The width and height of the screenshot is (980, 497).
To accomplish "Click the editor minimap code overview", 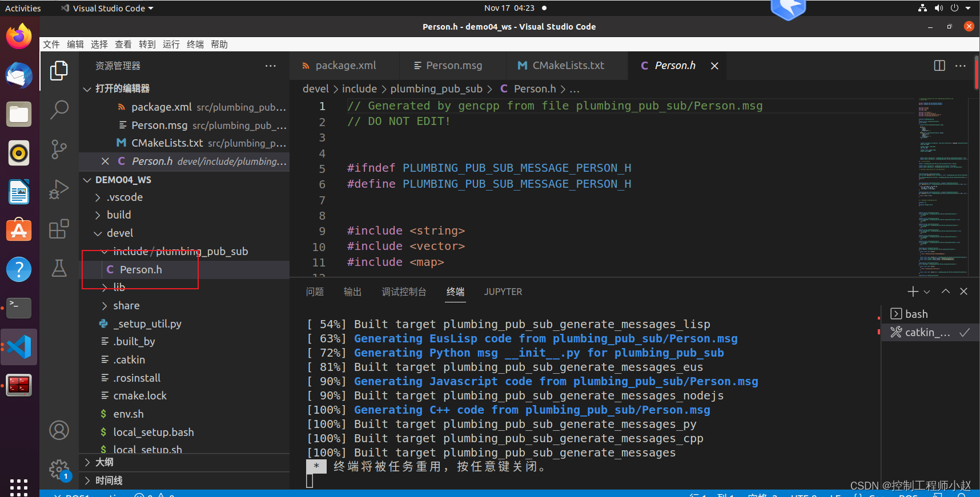I will coord(942,187).
